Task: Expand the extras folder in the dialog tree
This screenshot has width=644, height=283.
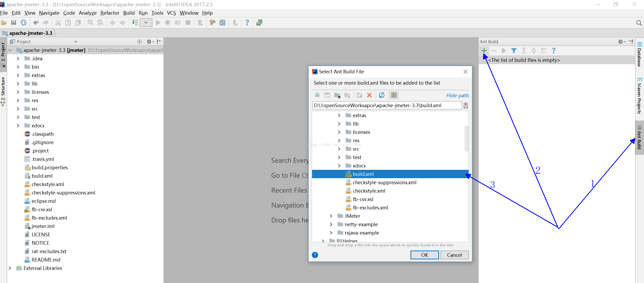Action: click(x=339, y=115)
